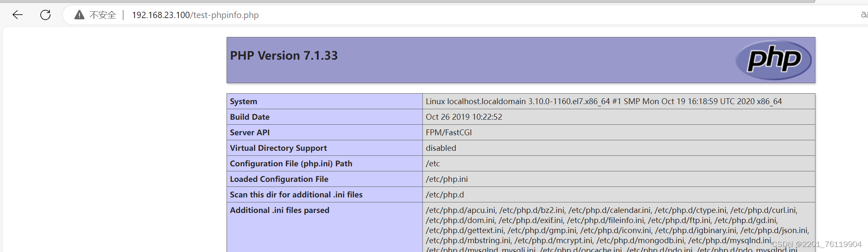Select the '/etc' path value
868x252 pixels.
(433, 163)
